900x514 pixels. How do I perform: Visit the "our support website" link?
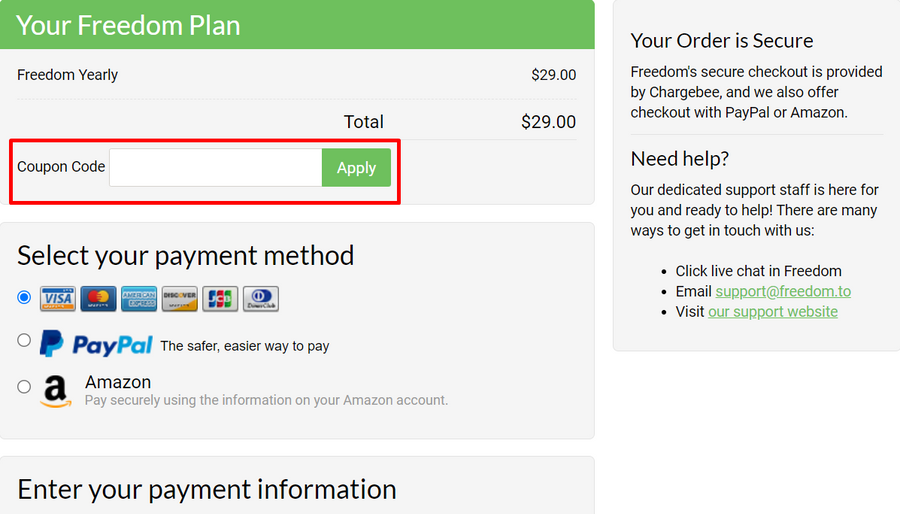pyautogui.click(x=773, y=311)
